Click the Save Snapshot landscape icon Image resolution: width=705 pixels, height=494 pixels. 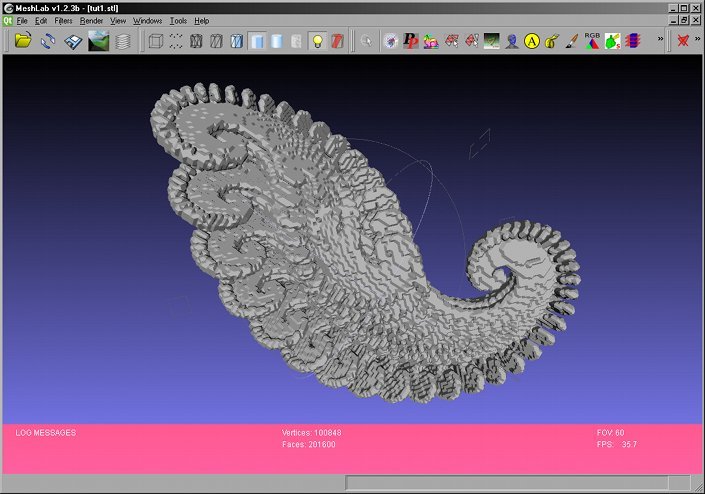[x=98, y=41]
